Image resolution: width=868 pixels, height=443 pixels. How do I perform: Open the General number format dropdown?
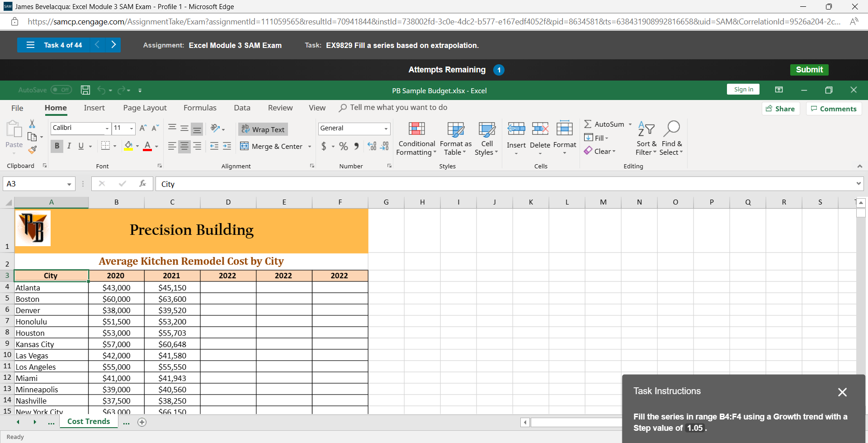coord(386,129)
